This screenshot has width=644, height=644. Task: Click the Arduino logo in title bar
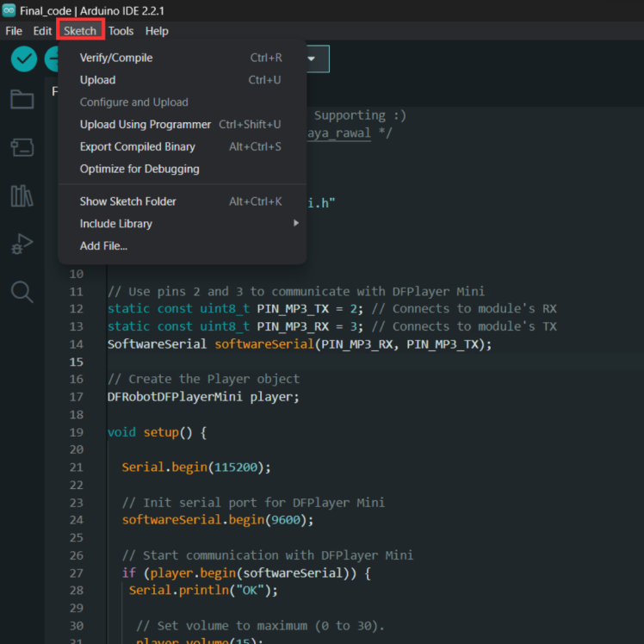9,9
